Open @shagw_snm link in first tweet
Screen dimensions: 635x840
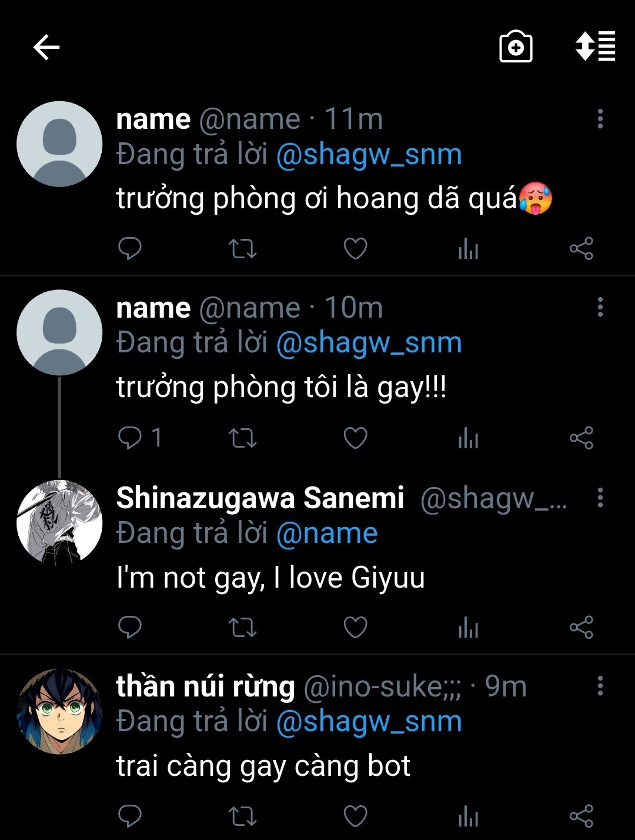(x=369, y=155)
